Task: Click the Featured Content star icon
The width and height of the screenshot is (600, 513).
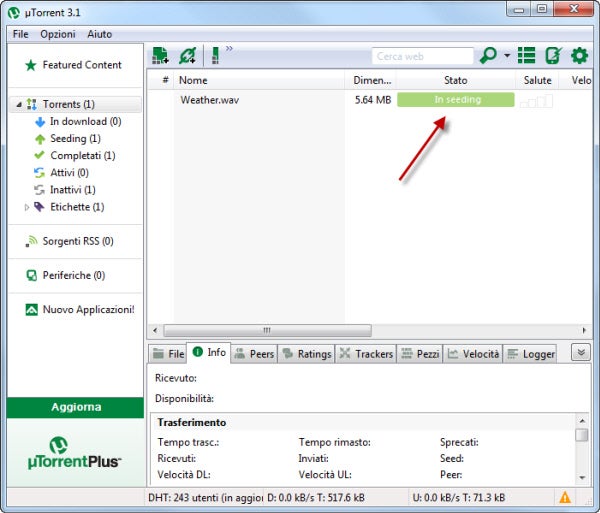Action: 31,65
